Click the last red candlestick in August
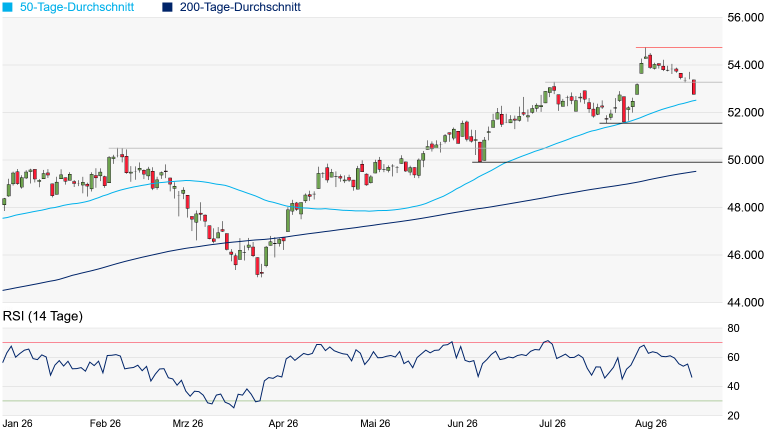 click(x=694, y=87)
